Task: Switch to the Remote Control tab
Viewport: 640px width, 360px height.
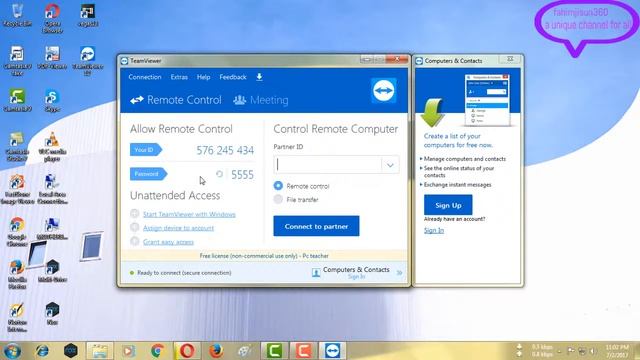Action: (176, 100)
